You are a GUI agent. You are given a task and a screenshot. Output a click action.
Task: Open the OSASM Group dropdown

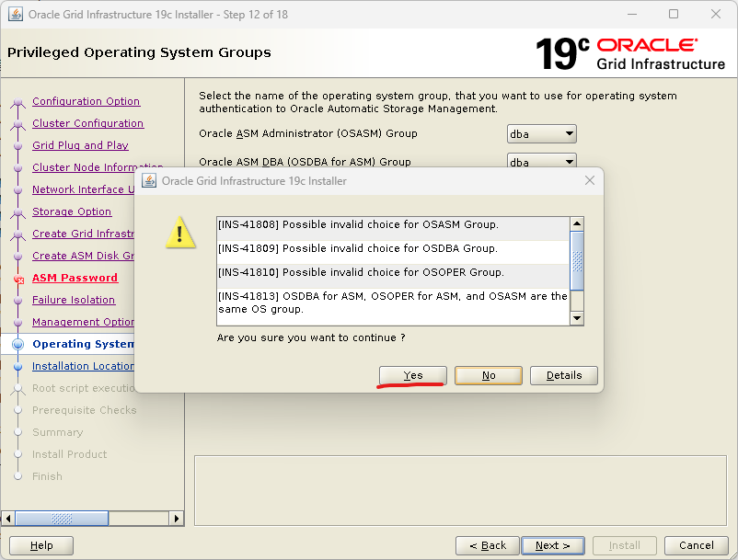coord(541,134)
